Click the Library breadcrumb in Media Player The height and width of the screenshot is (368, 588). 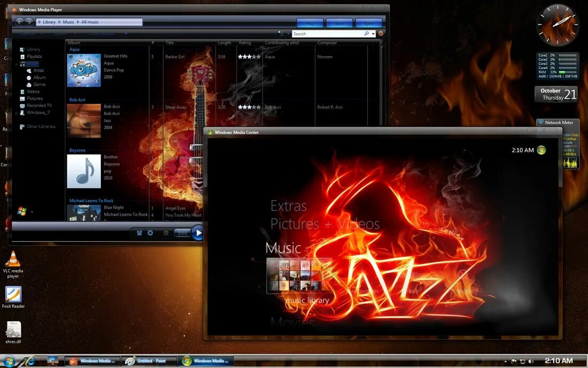point(49,22)
